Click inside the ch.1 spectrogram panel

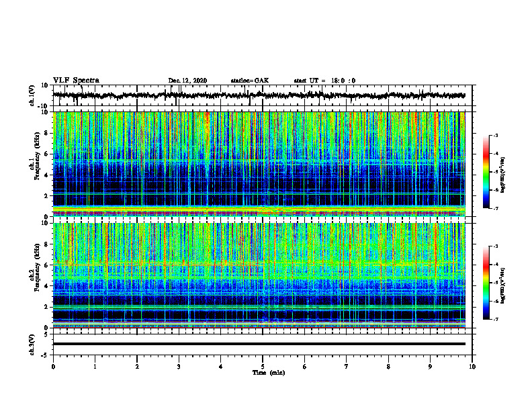(259, 164)
